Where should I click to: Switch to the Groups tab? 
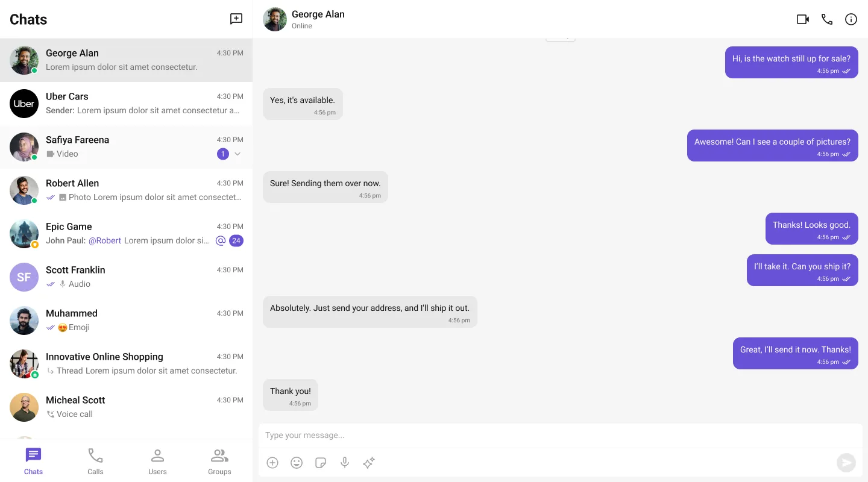tap(219, 461)
